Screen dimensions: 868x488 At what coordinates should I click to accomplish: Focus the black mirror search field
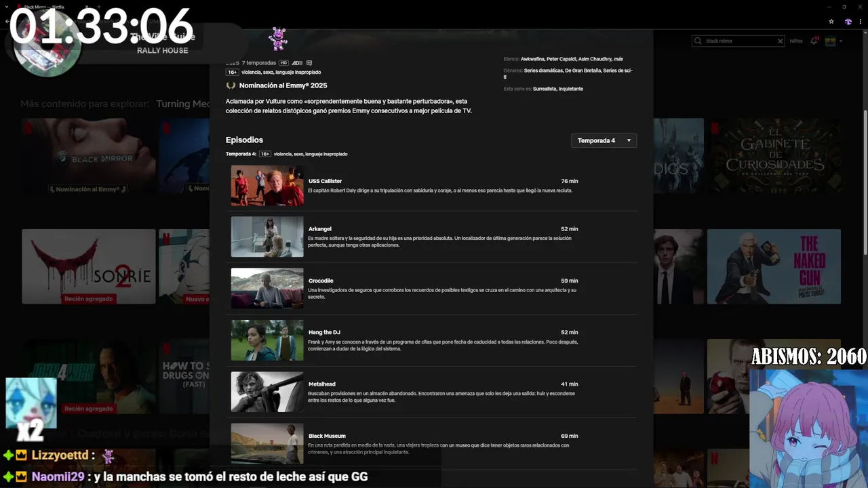tap(739, 41)
